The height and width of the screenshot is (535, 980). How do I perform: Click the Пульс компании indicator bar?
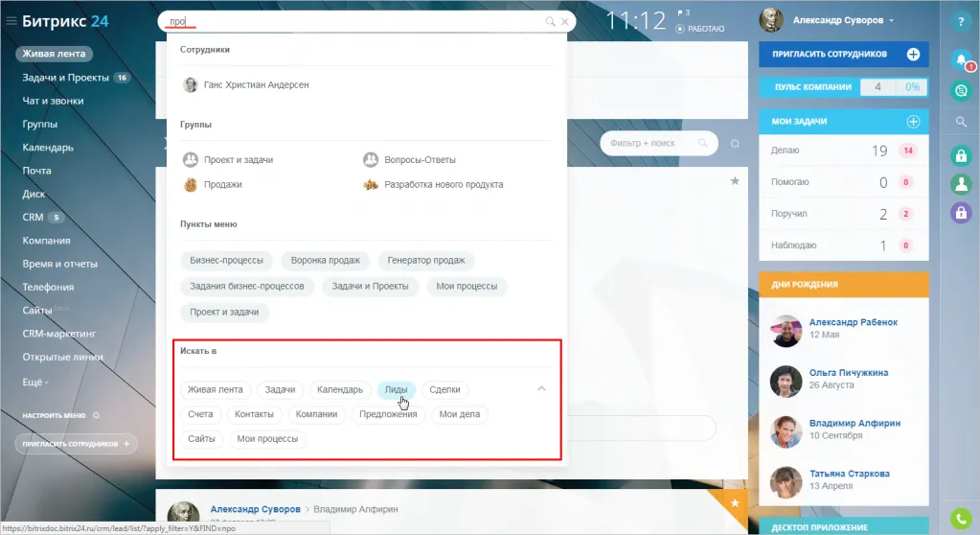(843, 87)
